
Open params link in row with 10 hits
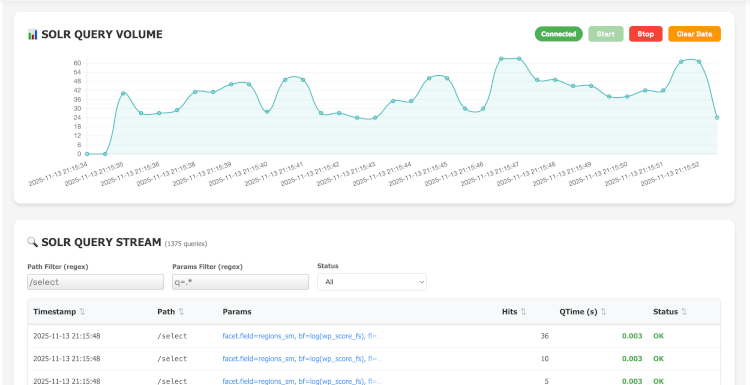tap(302, 359)
